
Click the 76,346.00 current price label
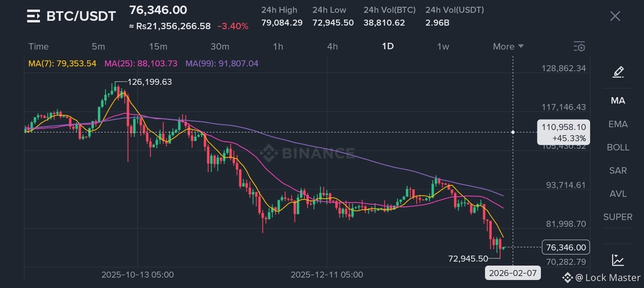[566, 247]
